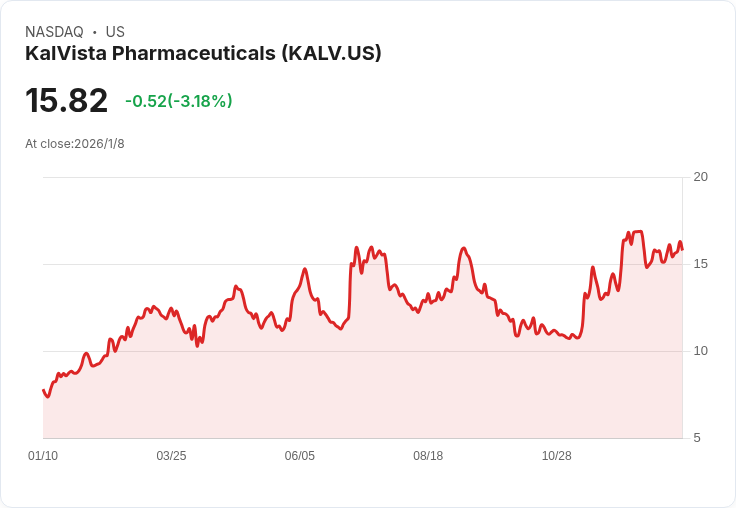Select the 03/25 date axis label

pyautogui.click(x=171, y=456)
